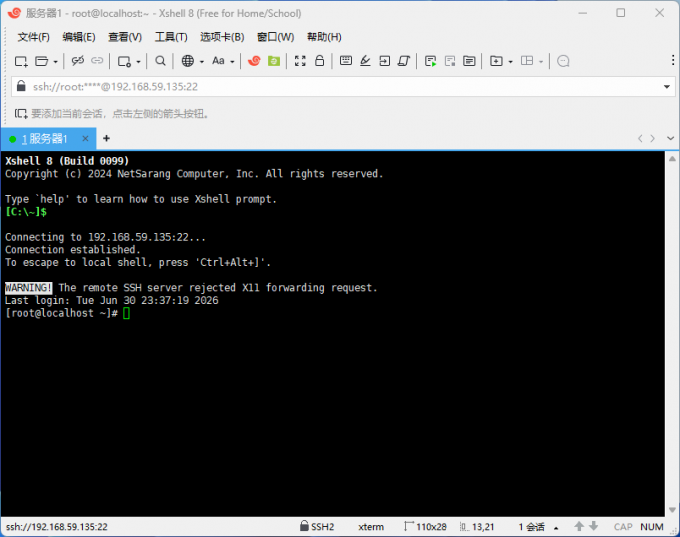680x537 pixels.
Task: Expand the Aa font dropdown arrow
Action: click(x=232, y=62)
